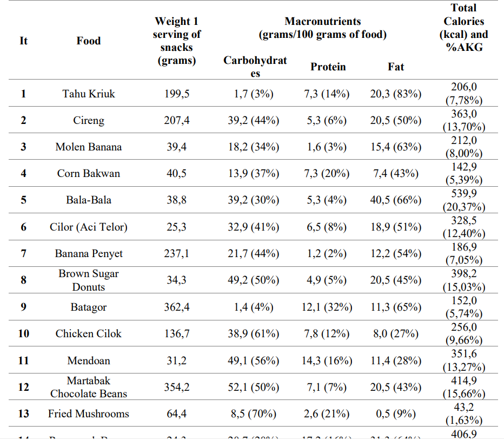Click Mendoan fat value 11,4 (28%)
Screen dimensions: 504x439
click(396, 361)
